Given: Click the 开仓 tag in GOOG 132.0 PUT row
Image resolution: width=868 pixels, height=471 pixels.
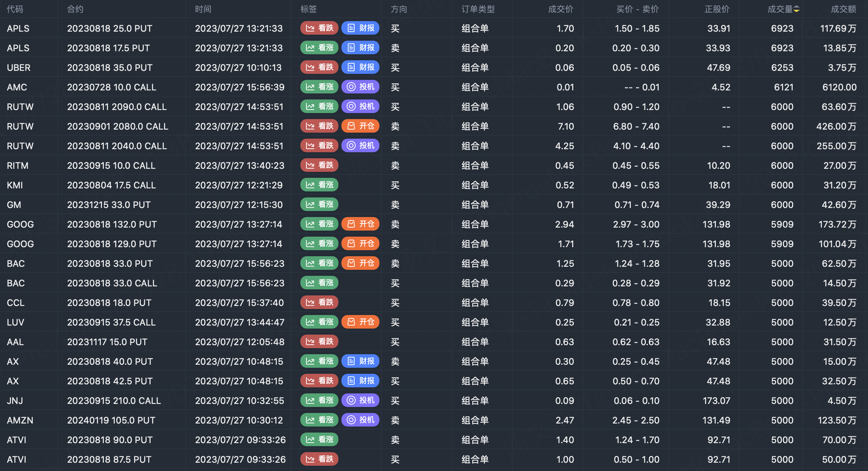Looking at the screenshot, I should pyautogui.click(x=360, y=224).
